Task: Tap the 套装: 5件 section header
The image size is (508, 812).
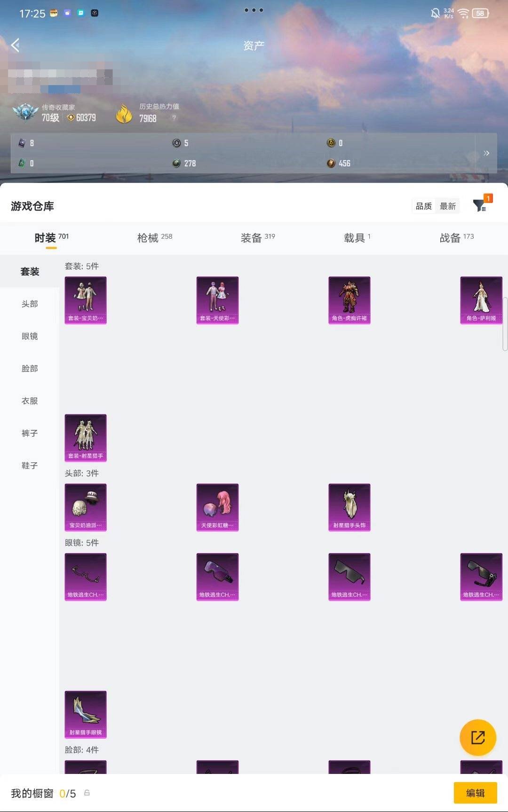Action: (x=82, y=266)
